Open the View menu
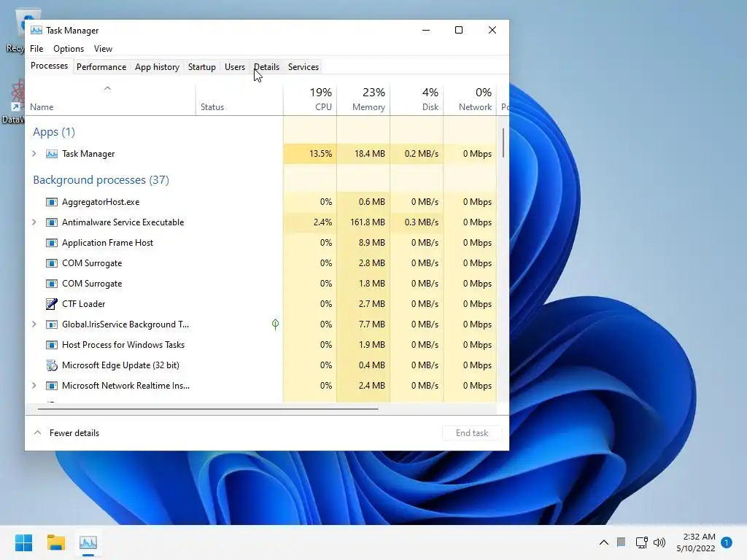Screen dimensions: 747x560 [103, 49]
